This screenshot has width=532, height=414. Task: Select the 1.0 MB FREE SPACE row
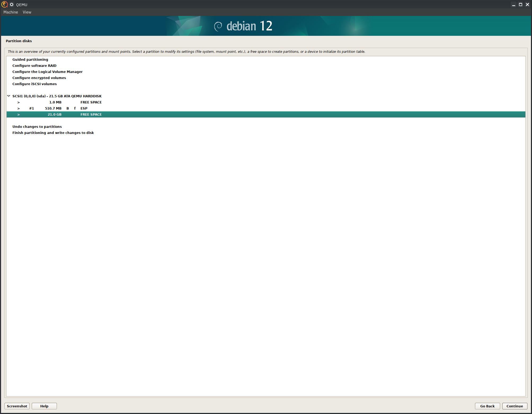point(266,102)
